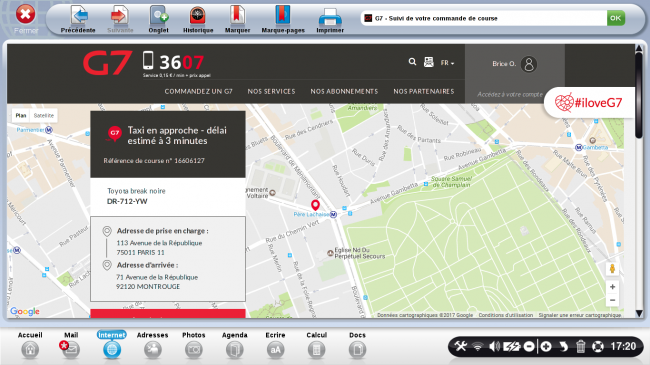
Task: Open the trash bin in system tray
Action: 580,346
